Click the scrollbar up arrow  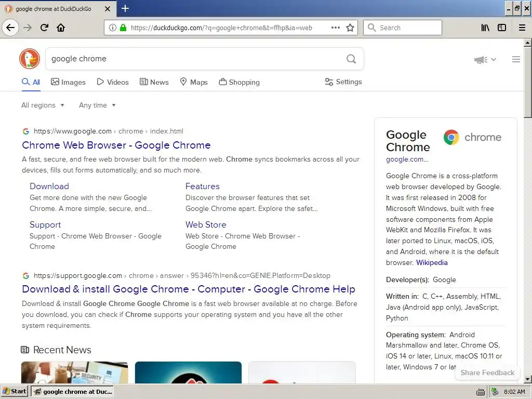pyautogui.click(x=527, y=43)
